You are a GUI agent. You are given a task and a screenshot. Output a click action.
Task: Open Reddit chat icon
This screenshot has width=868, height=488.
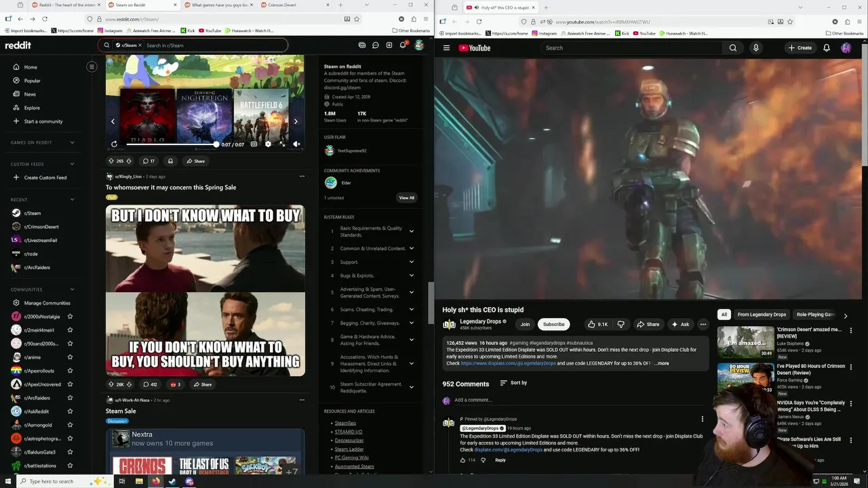(375, 45)
